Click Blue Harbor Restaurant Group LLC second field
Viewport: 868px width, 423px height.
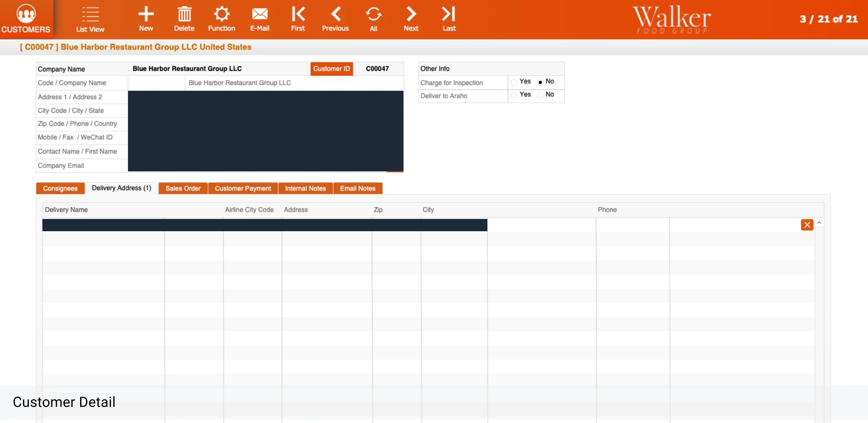[294, 83]
